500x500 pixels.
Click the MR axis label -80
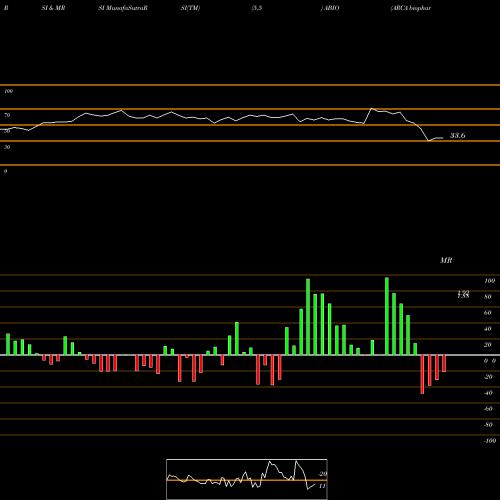click(x=488, y=425)
